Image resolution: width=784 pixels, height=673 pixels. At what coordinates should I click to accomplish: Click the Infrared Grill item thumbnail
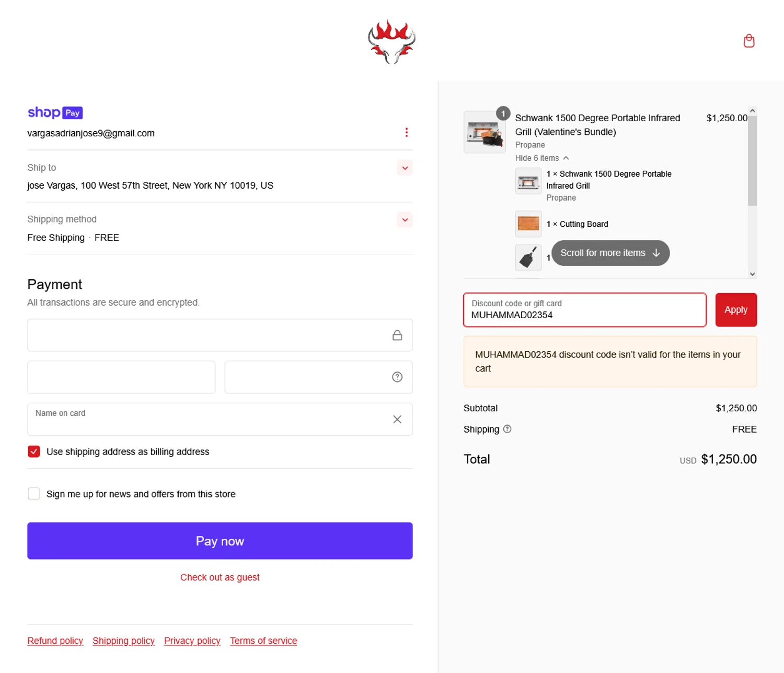click(x=528, y=181)
